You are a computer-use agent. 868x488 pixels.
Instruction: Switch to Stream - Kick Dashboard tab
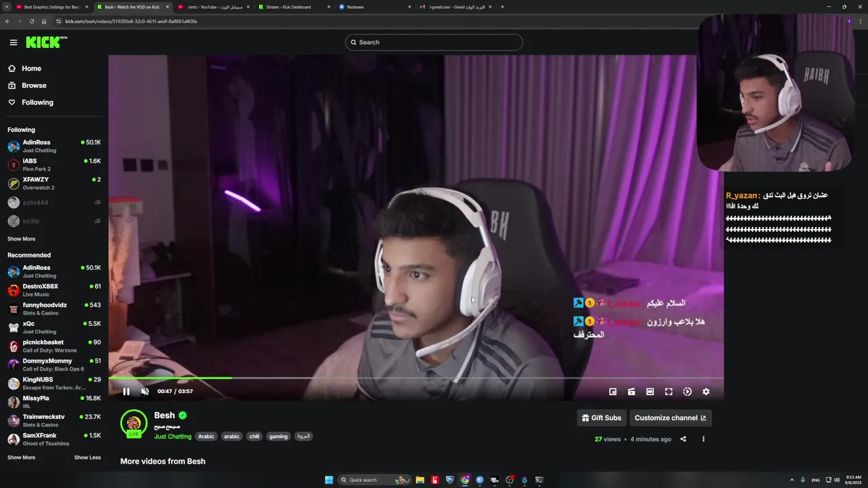[294, 7]
